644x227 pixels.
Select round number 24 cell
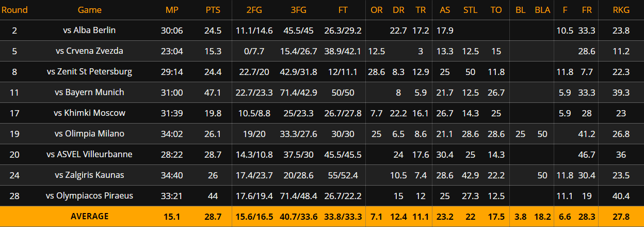tap(14, 175)
